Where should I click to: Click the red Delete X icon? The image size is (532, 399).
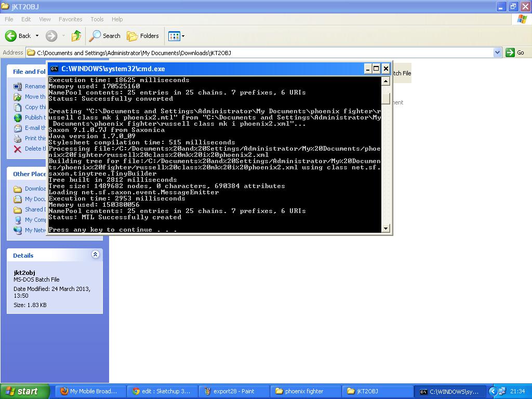(x=18, y=149)
